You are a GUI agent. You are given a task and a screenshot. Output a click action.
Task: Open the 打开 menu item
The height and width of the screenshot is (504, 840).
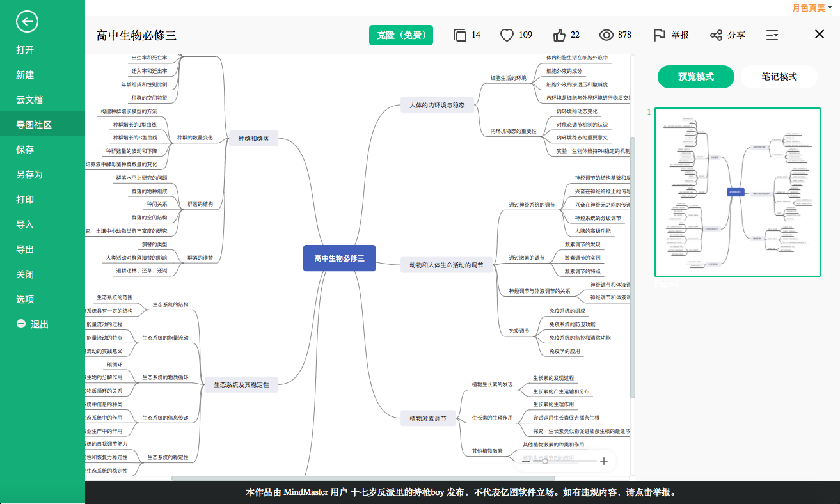(42, 50)
